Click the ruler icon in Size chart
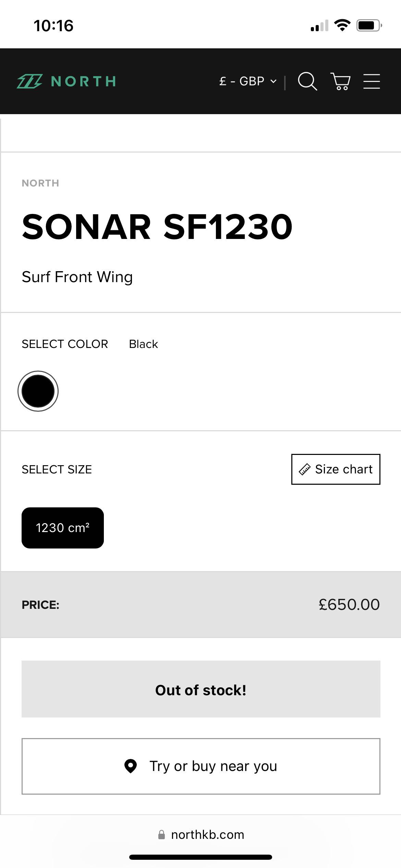 (x=305, y=469)
